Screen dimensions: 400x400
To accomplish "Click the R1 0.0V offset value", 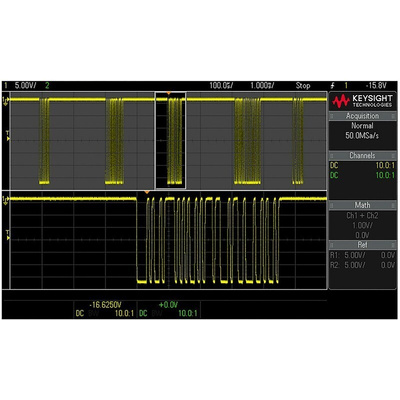I will [388, 255].
